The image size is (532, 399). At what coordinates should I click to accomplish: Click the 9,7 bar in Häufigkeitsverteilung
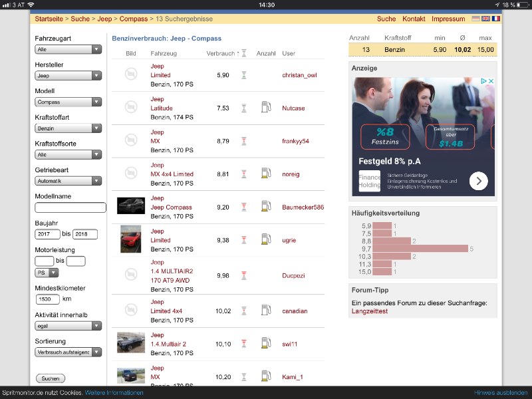tap(420, 249)
